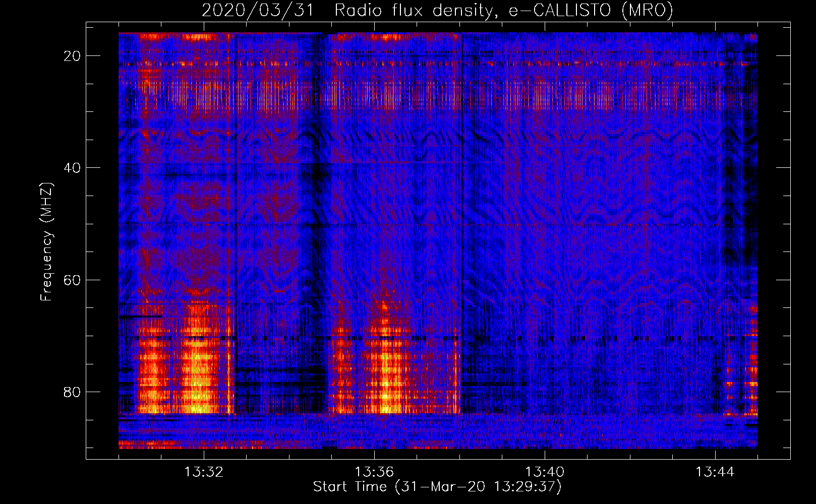The height and width of the screenshot is (504, 816).
Task: Click the '80' frequency tick label
Action: click(73, 392)
